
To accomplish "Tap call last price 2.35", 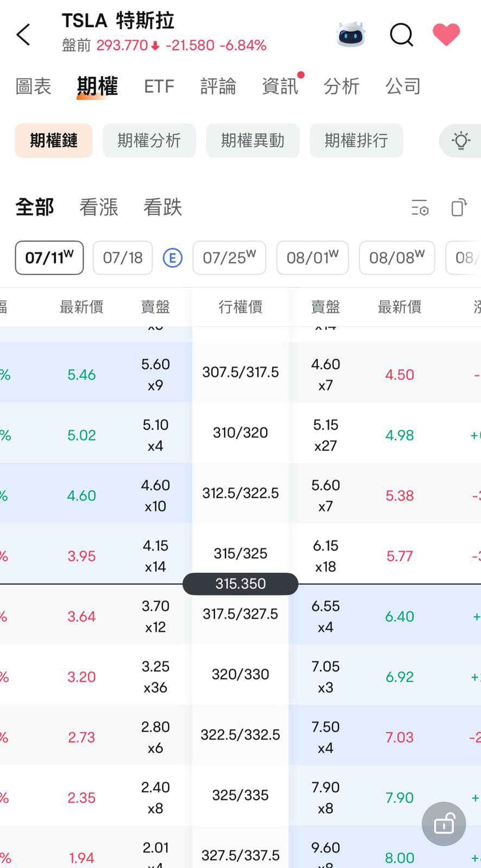I will pyautogui.click(x=81, y=798).
